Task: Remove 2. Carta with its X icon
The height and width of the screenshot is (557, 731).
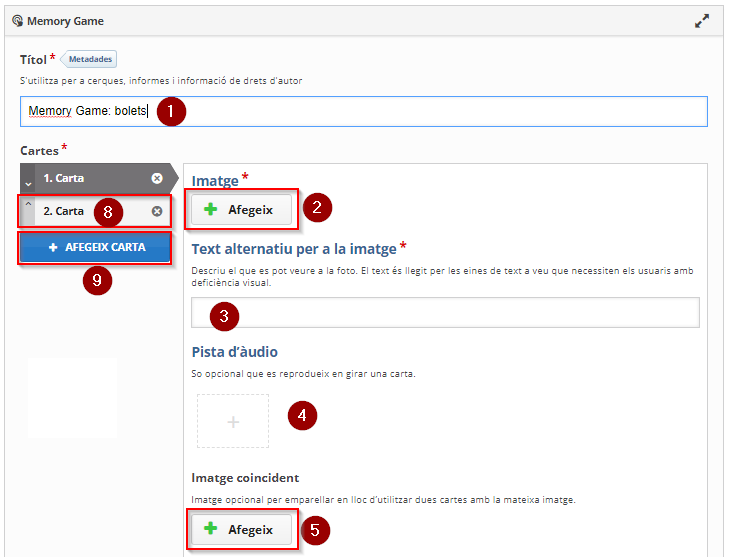Action: click(157, 211)
